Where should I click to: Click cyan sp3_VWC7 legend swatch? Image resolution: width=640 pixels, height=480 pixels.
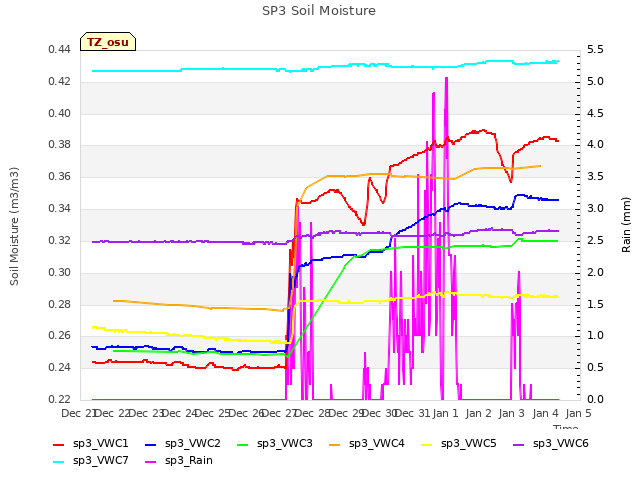point(59,462)
